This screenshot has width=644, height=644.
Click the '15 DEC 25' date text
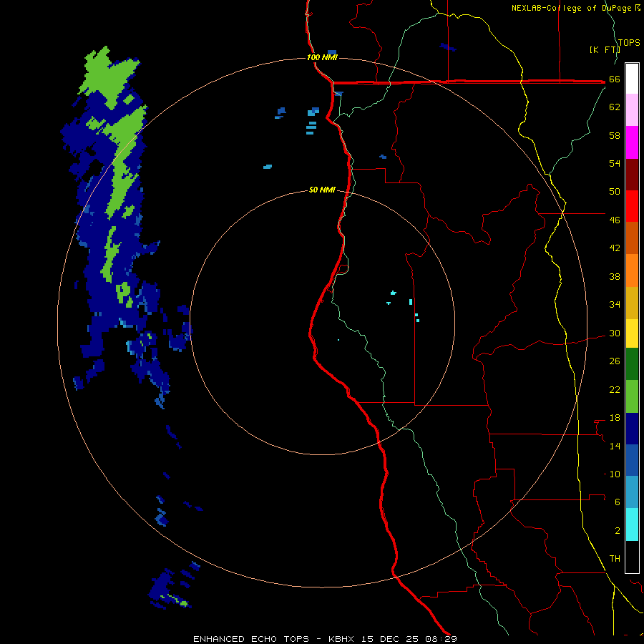pyautogui.click(x=390, y=639)
